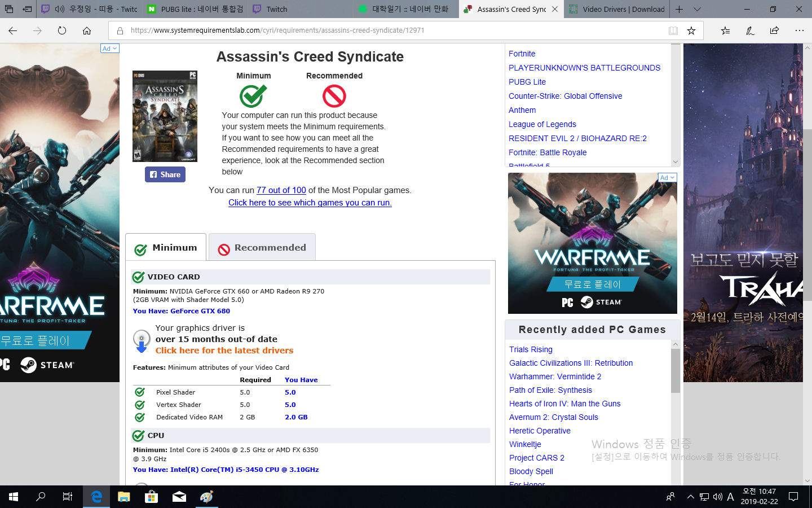Screen dimensions: 812x508
Task: Open the Bloody Spell link
Action: point(531,471)
